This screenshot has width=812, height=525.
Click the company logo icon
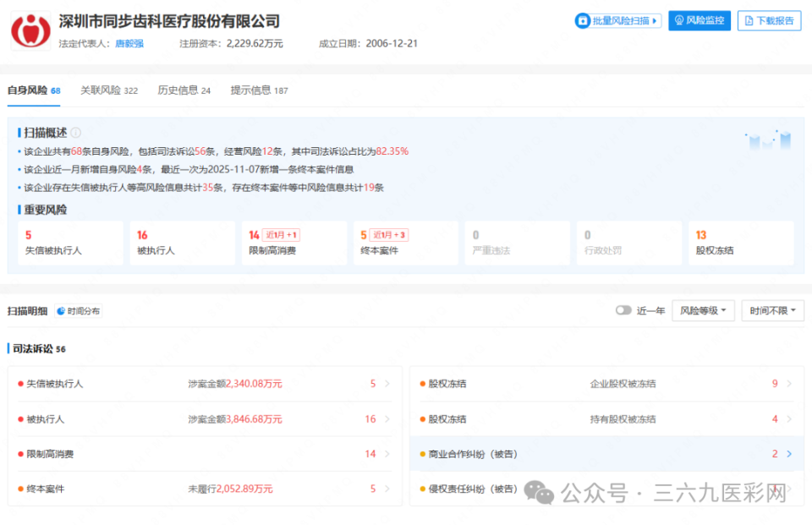click(x=31, y=30)
